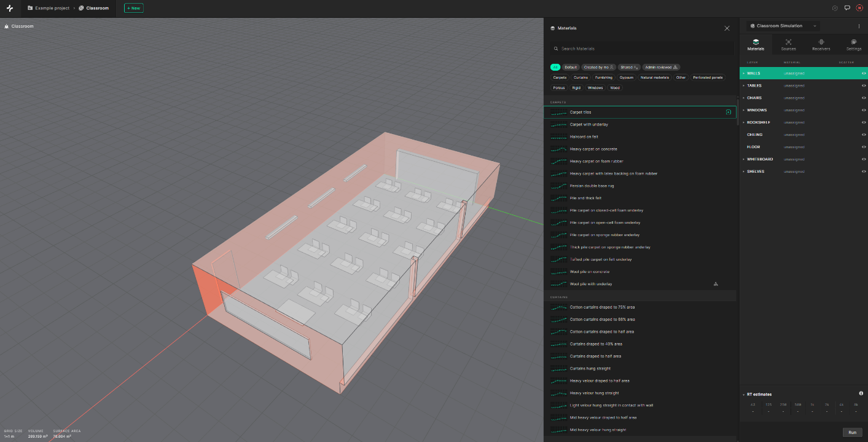Screen dimensions: 868x442
Task: Hide the CEILING layer with eye icon
Action: coord(864,135)
